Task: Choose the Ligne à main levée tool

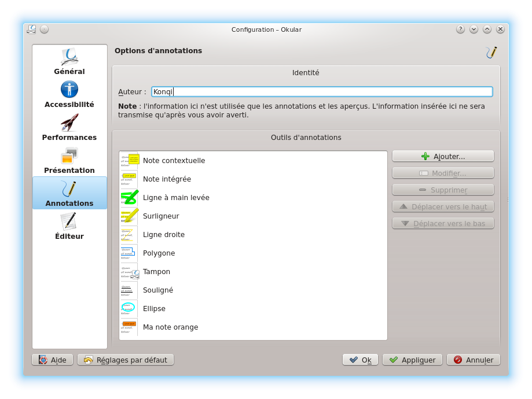Action: [176, 197]
